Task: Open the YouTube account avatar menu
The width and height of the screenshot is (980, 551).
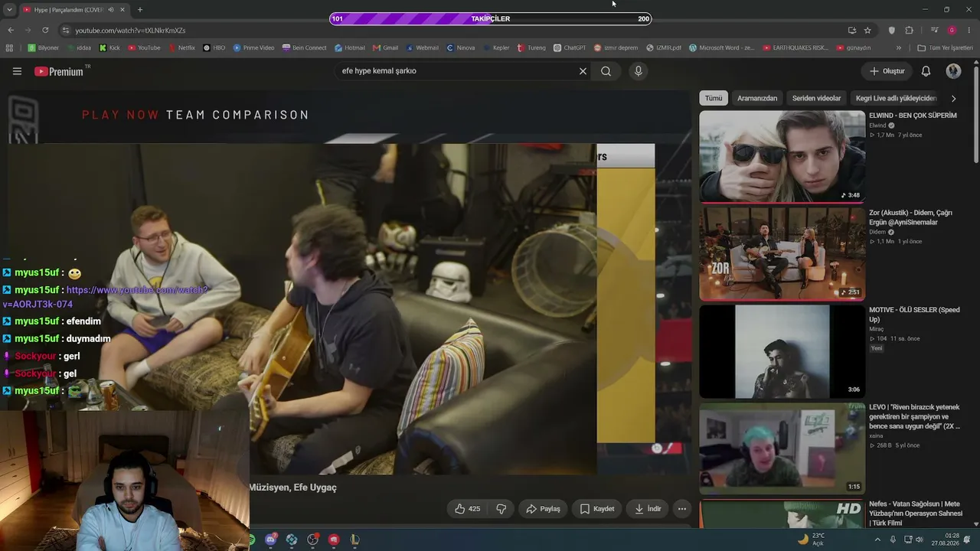Action: 953,71
